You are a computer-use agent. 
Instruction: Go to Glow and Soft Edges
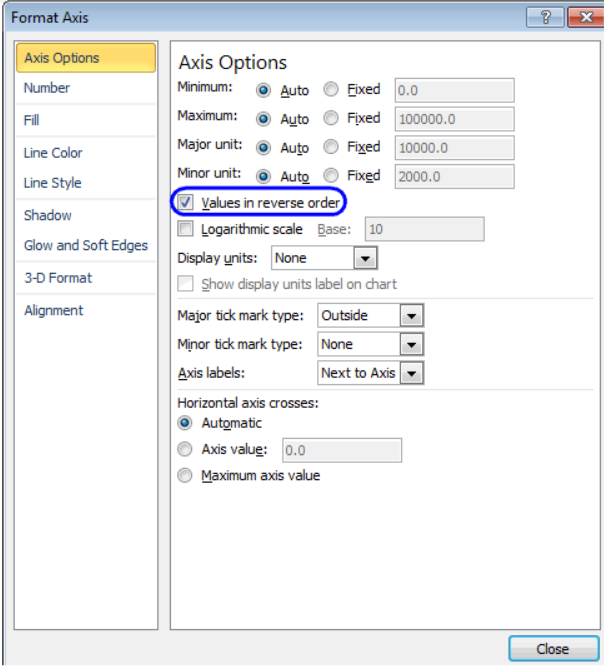[x=86, y=245]
